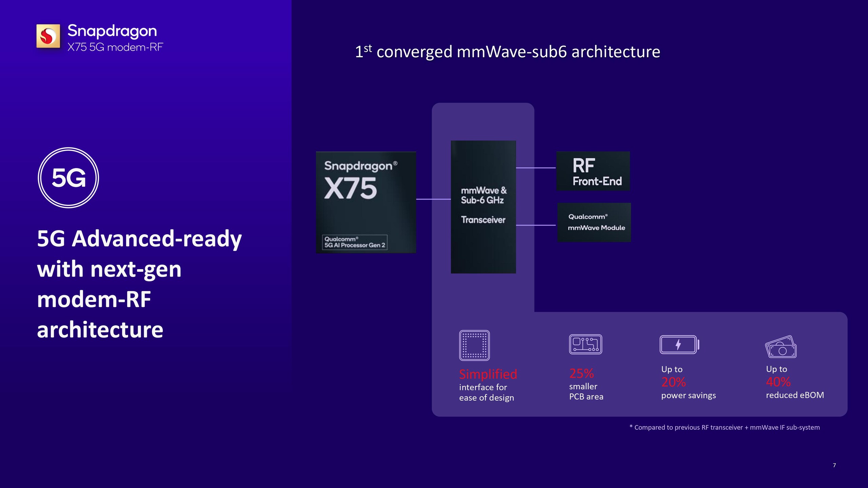This screenshot has height=488, width=868.
Task: Click the chip icon above Simplified
Action: tap(474, 345)
